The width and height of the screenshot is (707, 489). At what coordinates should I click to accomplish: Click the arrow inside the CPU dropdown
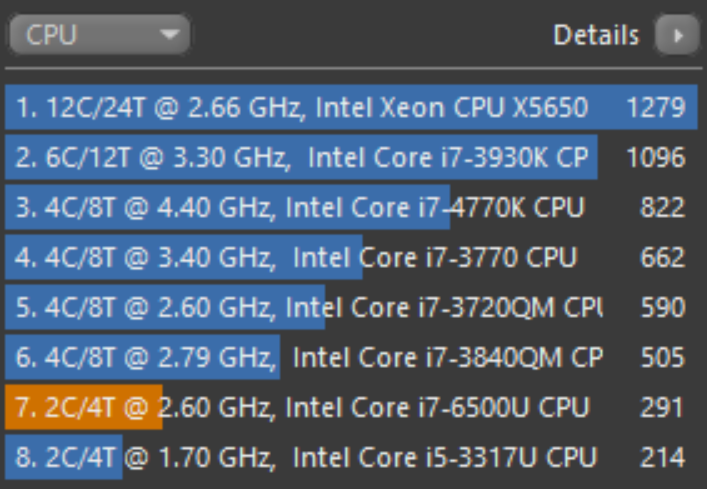[169, 34]
